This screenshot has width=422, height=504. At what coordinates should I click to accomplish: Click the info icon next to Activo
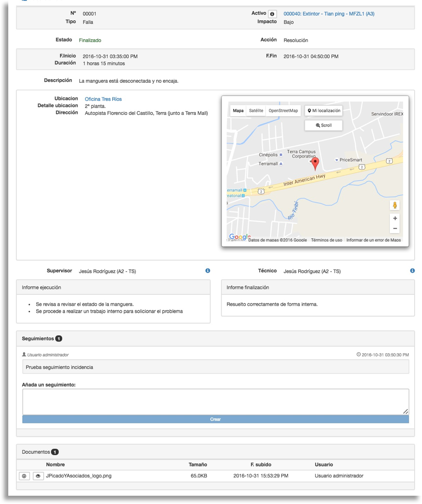pos(273,14)
